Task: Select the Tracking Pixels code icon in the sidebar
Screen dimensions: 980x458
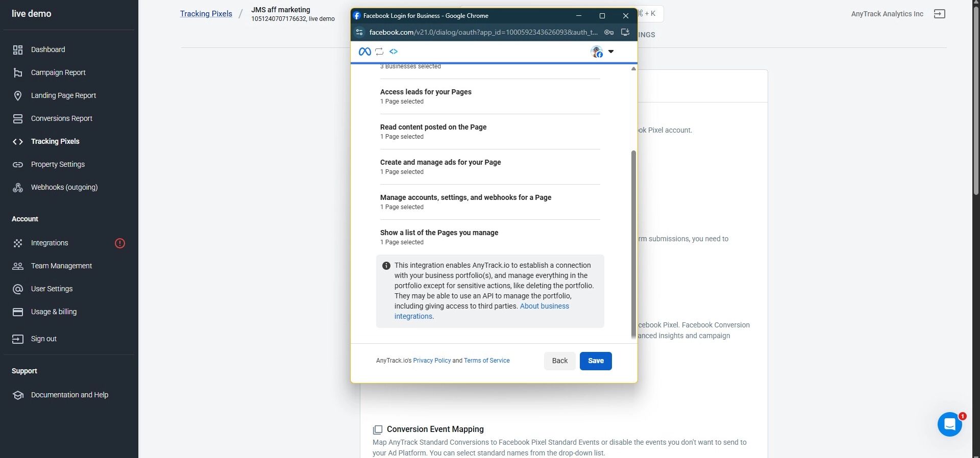Action: pyautogui.click(x=18, y=142)
